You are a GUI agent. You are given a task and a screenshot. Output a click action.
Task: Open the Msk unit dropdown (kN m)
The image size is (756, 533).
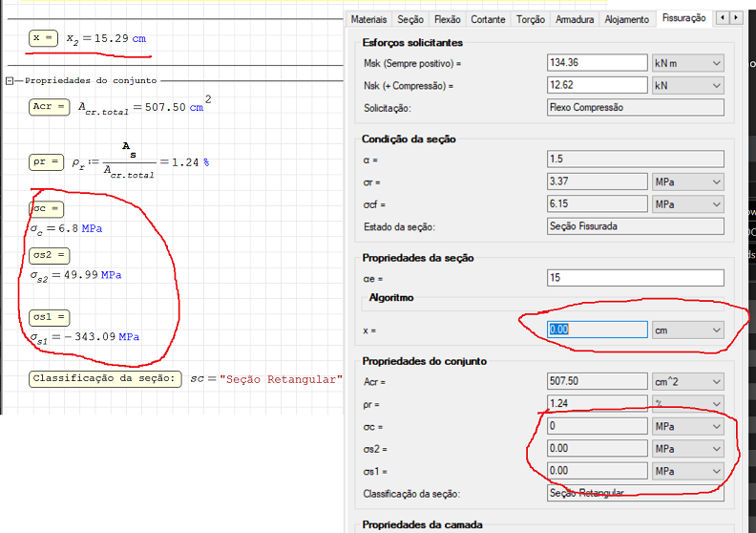pos(687,63)
